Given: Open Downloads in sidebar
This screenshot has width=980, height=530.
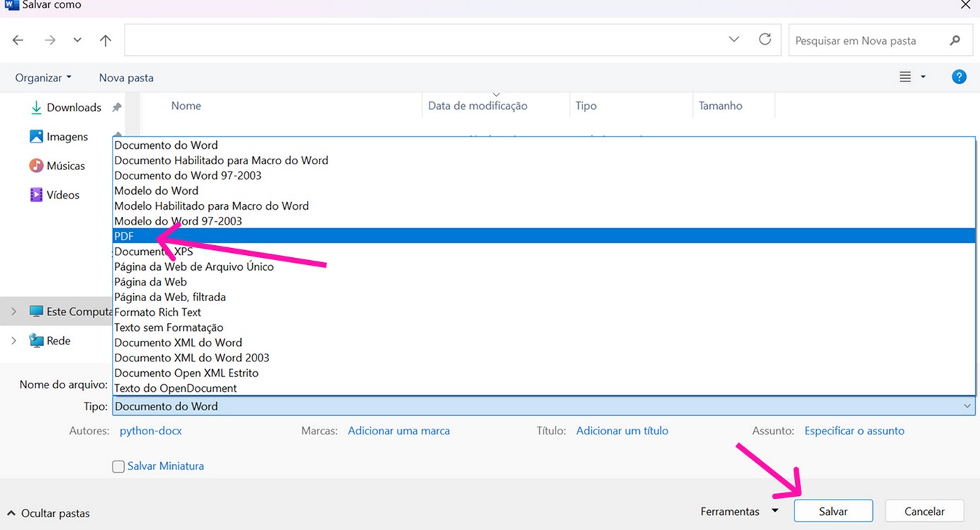Looking at the screenshot, I should (x=65, y=108).
